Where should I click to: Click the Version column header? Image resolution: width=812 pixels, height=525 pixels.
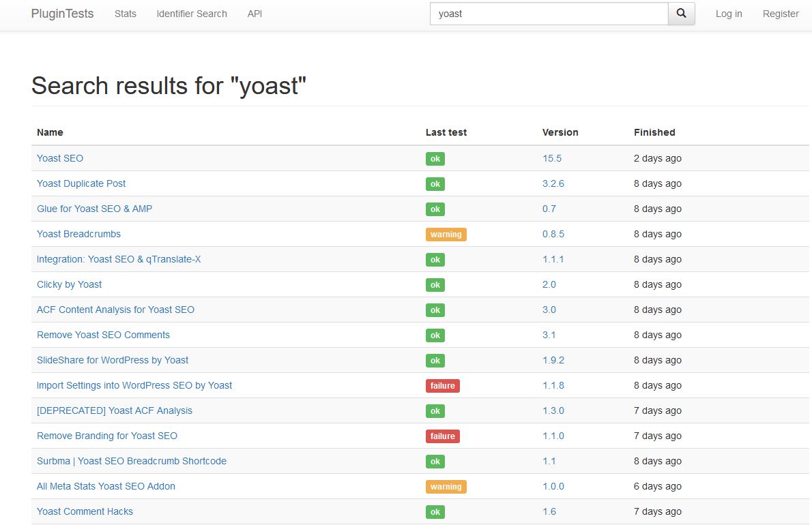click(x=560, y=132)
